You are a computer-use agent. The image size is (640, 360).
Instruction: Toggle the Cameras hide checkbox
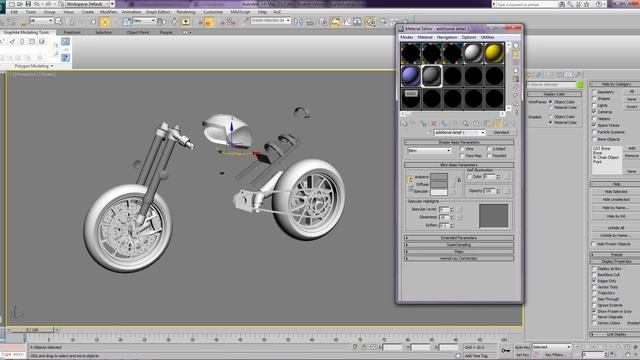pyautogui.click(x=594, y=111)
